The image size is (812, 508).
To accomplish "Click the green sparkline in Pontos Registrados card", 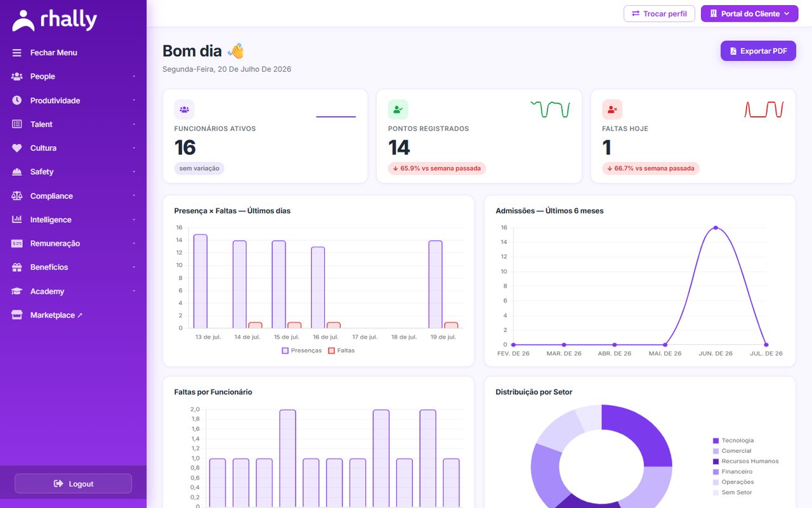I will tap(550, 109).
